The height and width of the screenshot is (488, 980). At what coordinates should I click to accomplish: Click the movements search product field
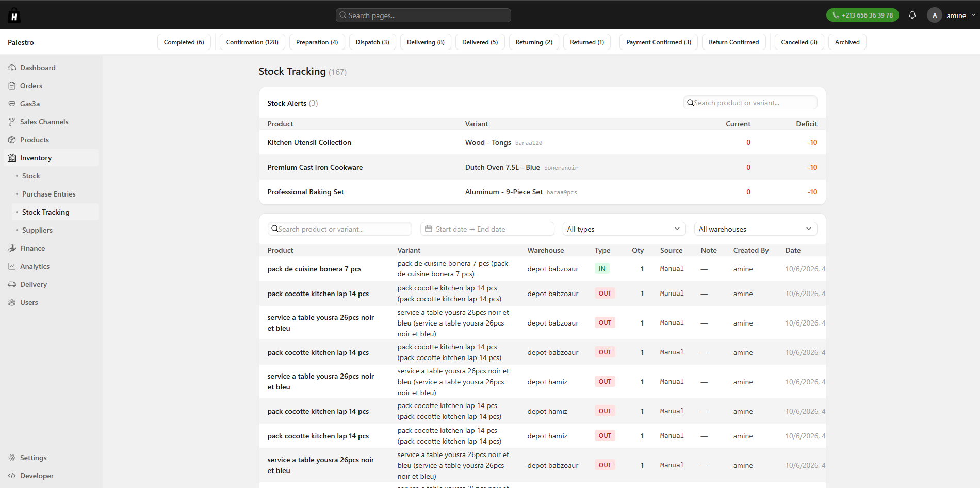point(340,229)
